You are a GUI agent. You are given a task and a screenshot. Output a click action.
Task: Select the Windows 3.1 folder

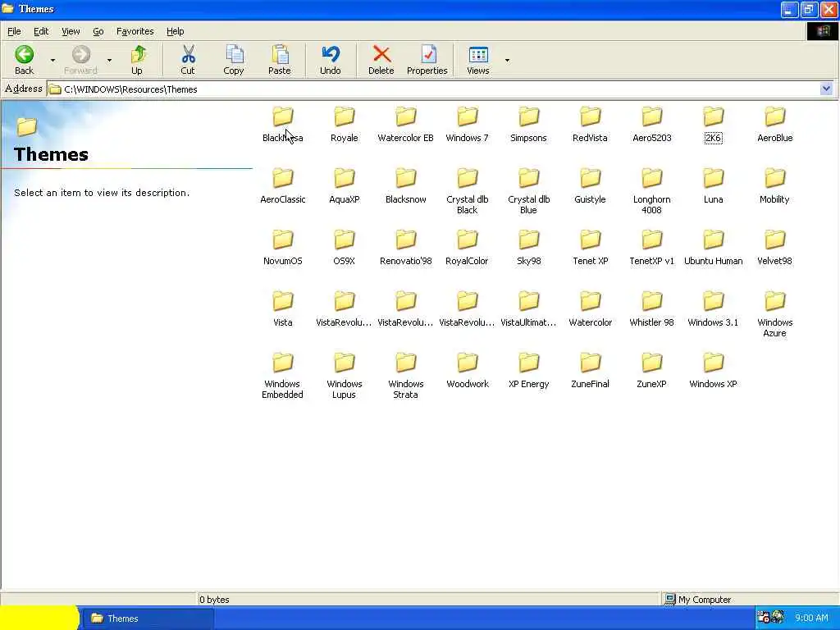pos(713,309)
